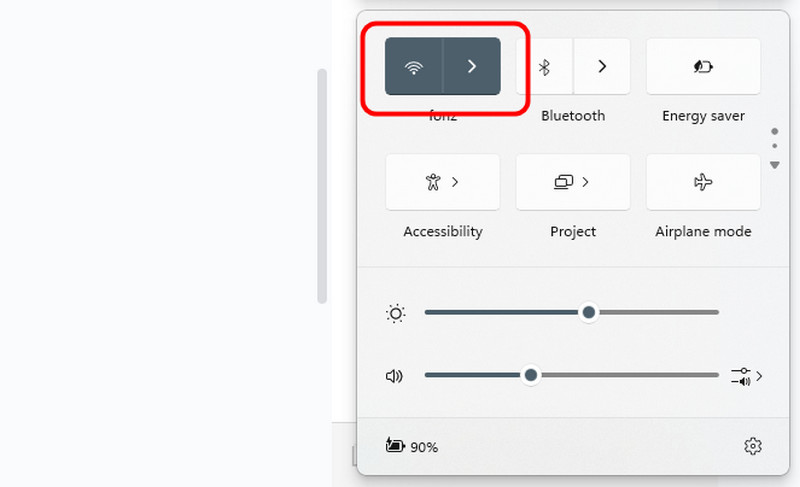
Task: Click the Bluetooth label text
Action: pyautogui.click(x=573, y=116)
